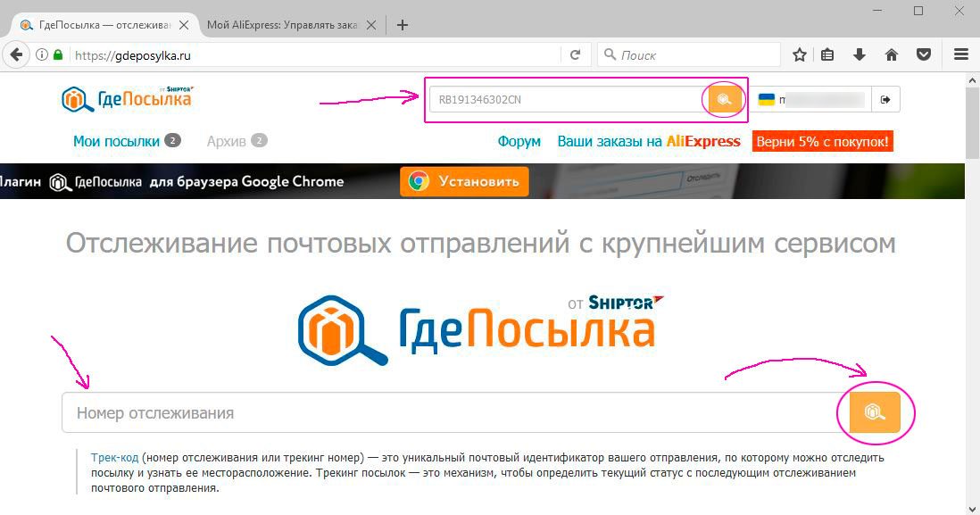The width and height of the screenshot is (980, 515).
Task: Click the logout arrow icon near username
Action: [885, 99]
